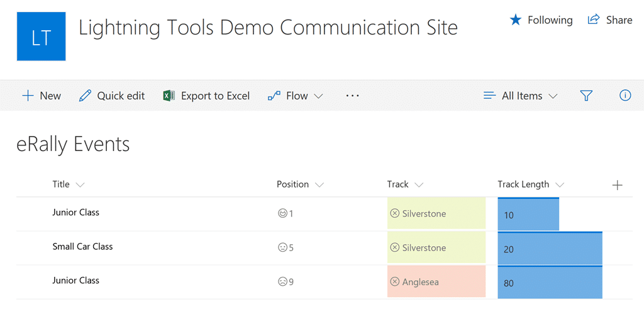Click the position value 9
644x316 pixels.
(291, 282)
